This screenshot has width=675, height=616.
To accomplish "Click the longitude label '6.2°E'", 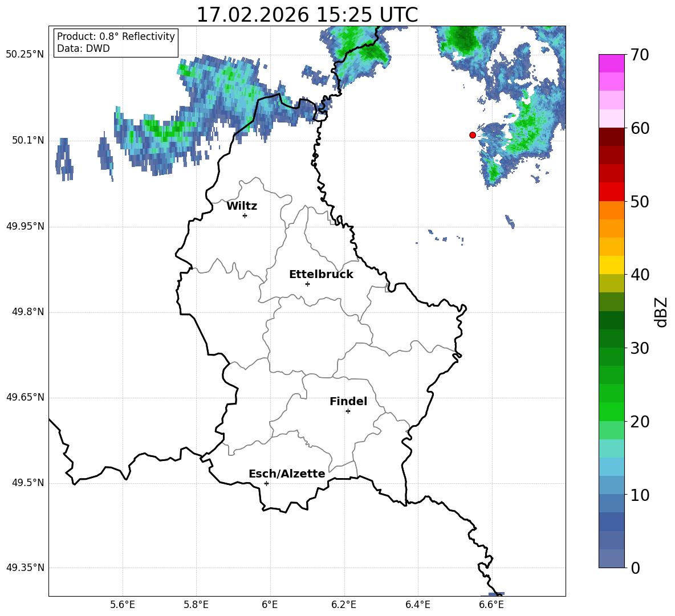I will 344,605.
